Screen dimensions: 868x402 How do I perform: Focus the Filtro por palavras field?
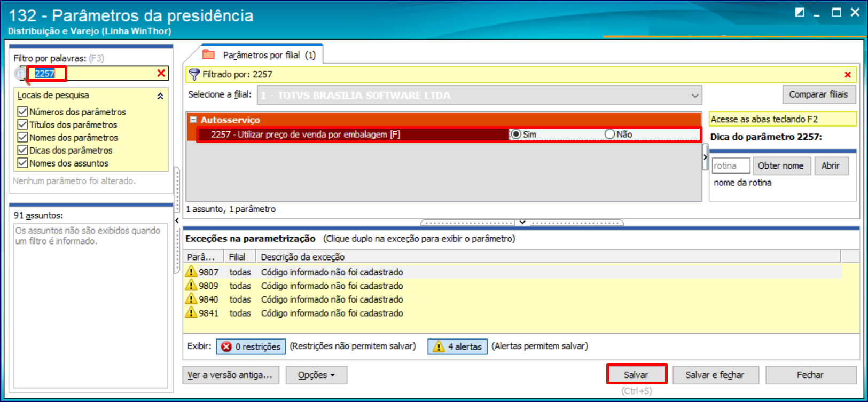point(92,73)
